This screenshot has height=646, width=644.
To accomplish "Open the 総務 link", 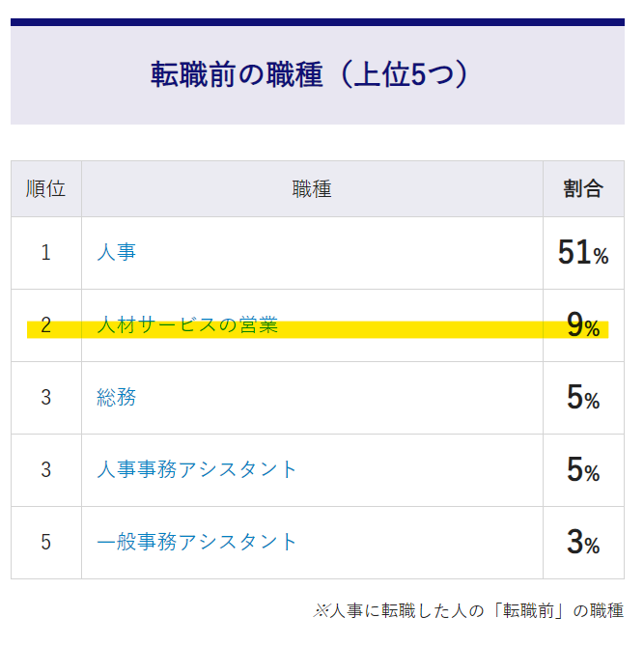I will click(116, 397).
